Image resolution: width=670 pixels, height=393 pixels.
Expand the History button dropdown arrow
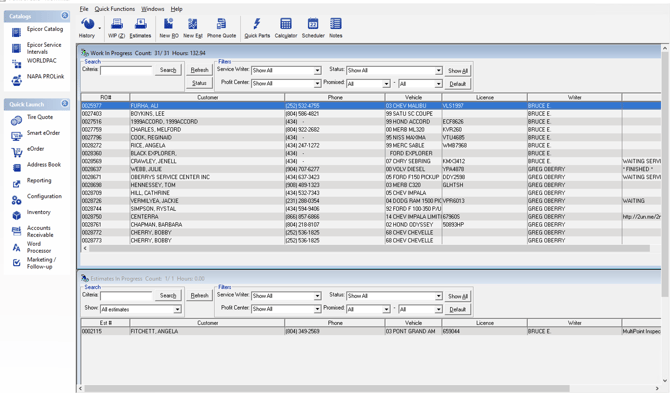point(100,28)
